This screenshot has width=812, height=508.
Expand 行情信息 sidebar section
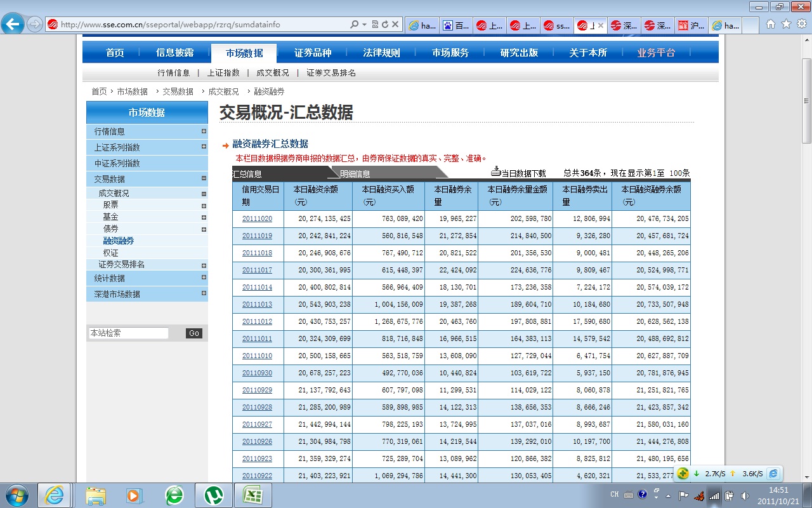[204, 131]
